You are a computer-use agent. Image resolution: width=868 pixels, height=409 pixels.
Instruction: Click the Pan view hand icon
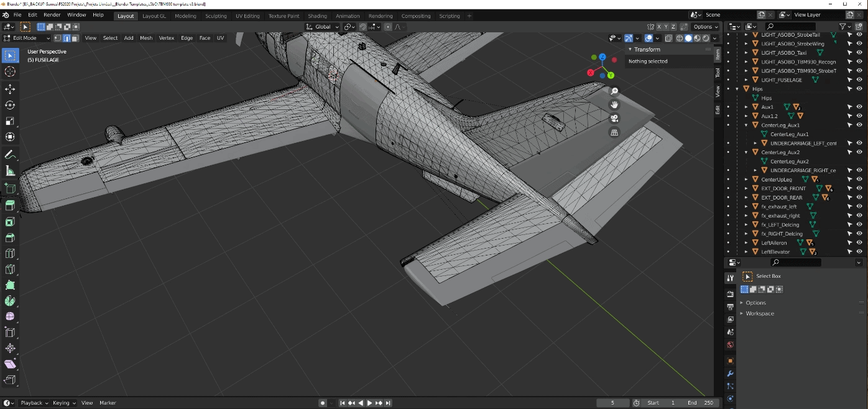coord(614,105)
